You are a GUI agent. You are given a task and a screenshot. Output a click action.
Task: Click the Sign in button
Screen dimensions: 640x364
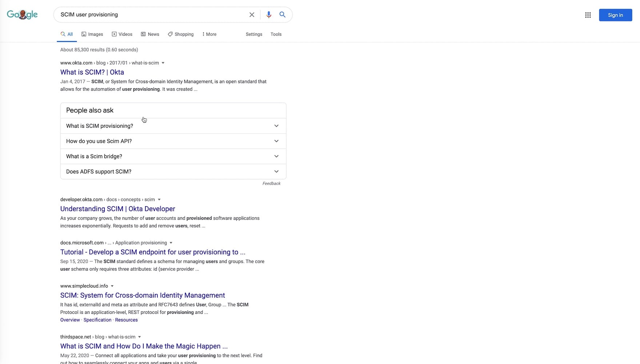[615, 15]
